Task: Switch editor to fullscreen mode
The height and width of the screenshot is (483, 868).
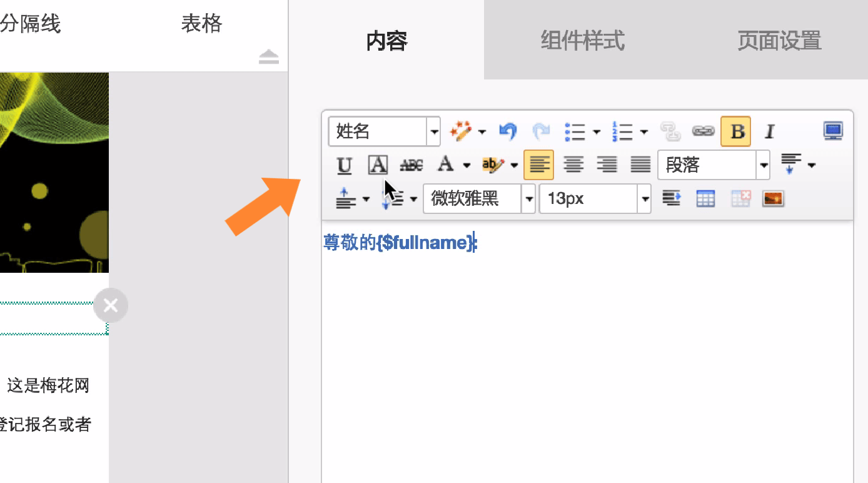Action: point(832,131)
